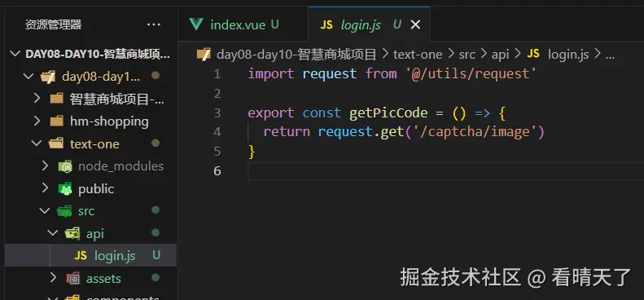Click line number 1 in the gutter
644x300 pixels.
coord(217,74)
